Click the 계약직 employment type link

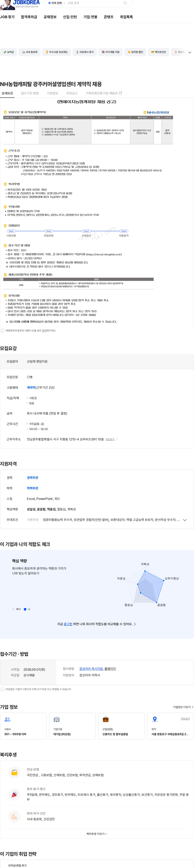click(31, 388)
